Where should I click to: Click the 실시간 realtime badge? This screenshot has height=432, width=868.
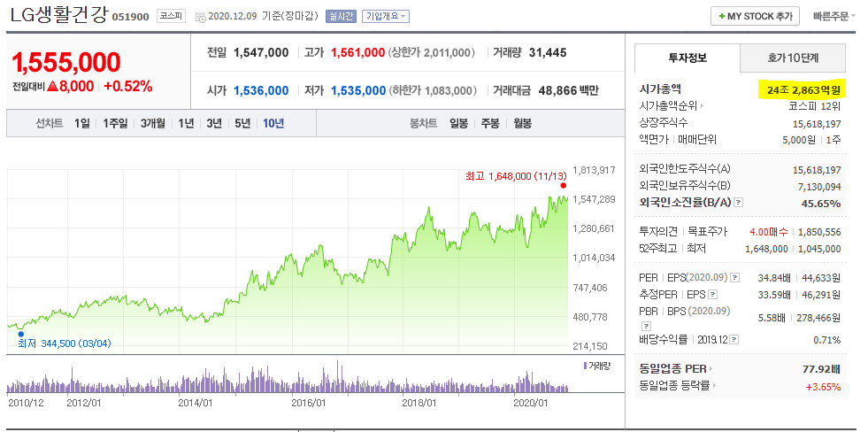click(x=341, y=16)
